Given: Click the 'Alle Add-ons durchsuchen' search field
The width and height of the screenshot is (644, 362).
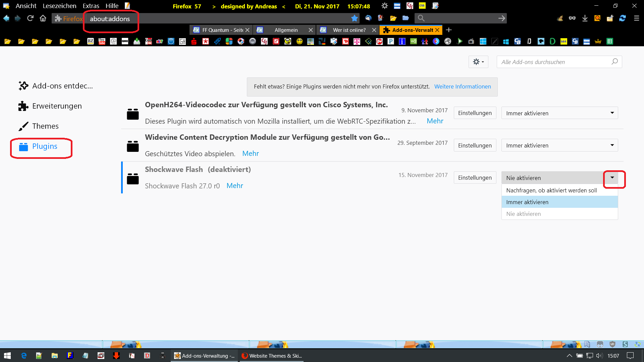Looking at the screenshot, I should click(555, 62).
